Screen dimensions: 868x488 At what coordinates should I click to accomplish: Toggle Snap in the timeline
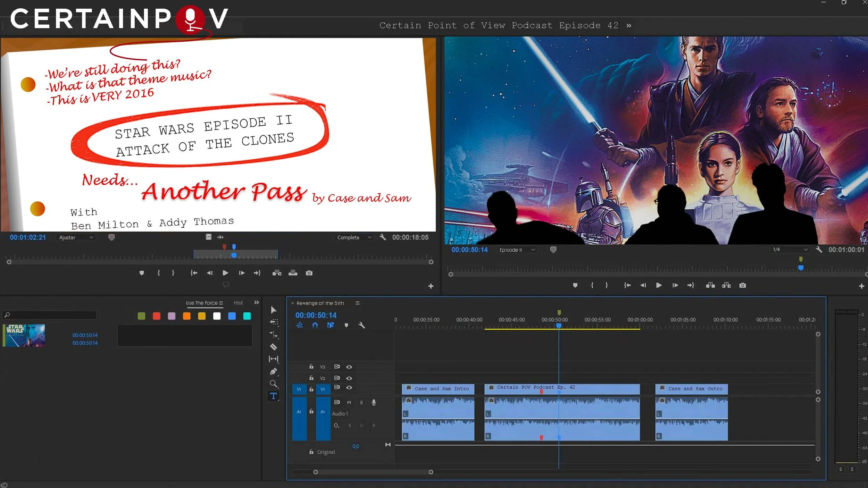click(x=315, y=325)
